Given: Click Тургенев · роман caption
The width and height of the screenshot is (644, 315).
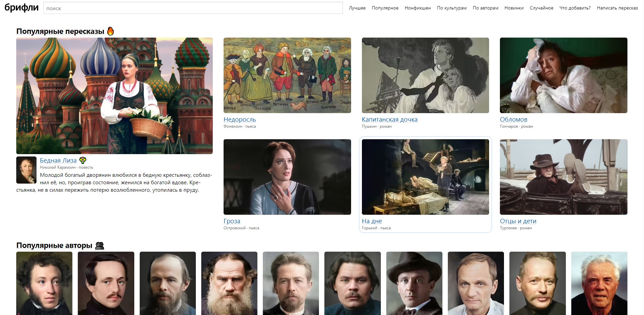Looking at the screenshot, I should tap(516, 228).
